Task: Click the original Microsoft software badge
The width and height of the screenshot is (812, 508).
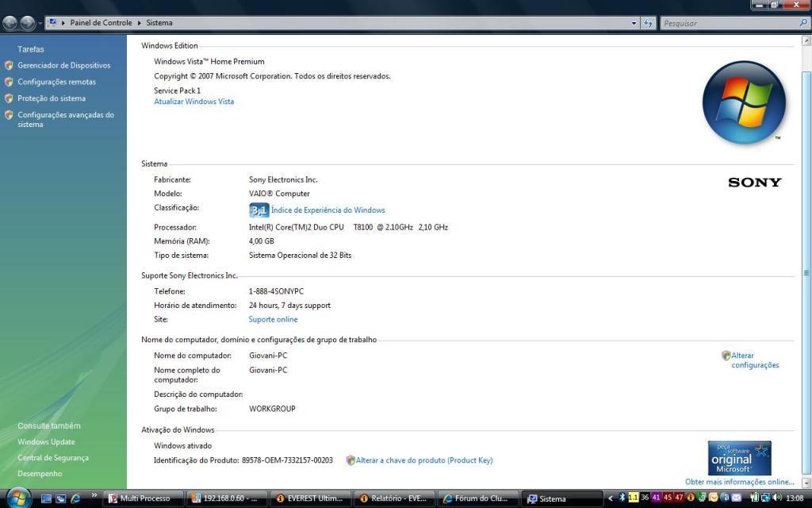Action: (739, 458)
